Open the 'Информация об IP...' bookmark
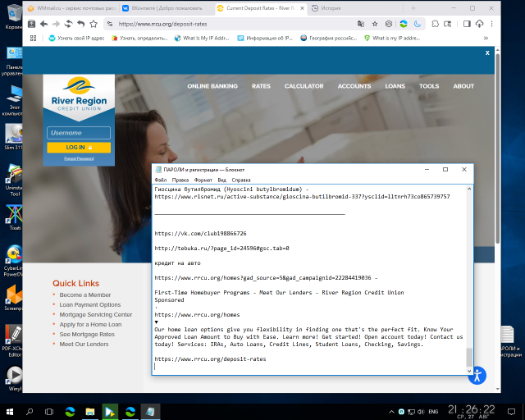Viewport: 525px width, 420px height. (265, 39)
